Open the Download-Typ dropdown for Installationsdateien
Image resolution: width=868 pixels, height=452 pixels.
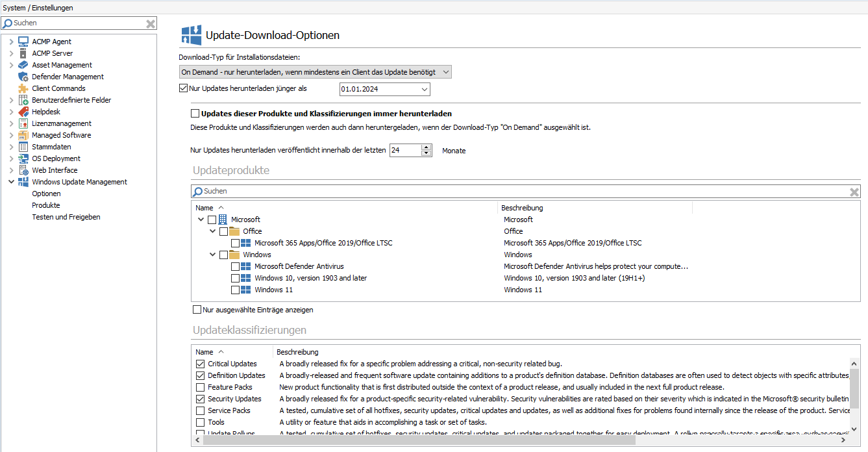[444, 71]
